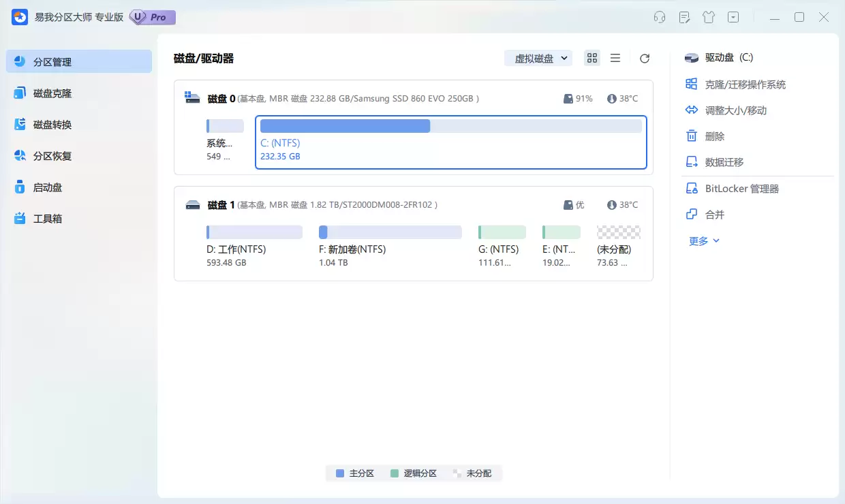Open the download box dropdown in titlebar
845x504 pixels.
tap(733, 17)
